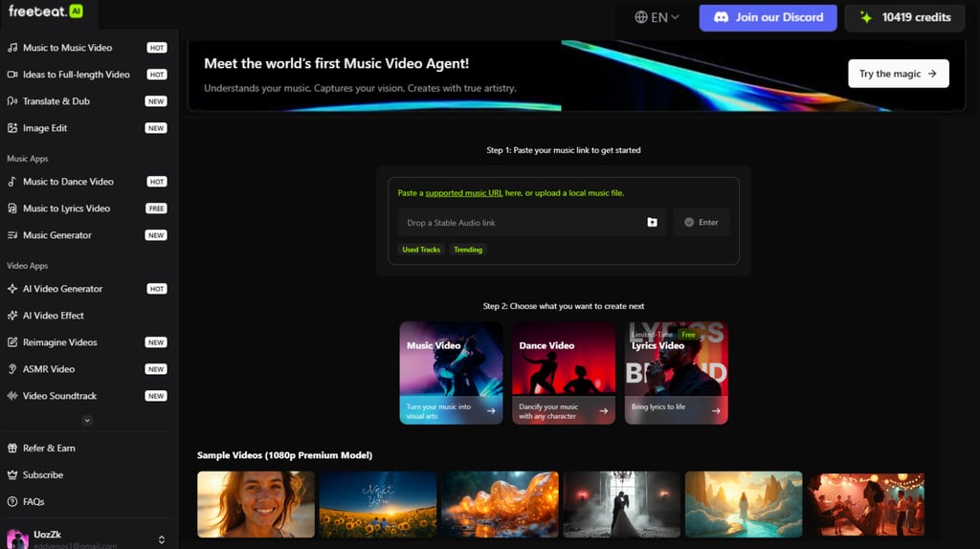
Task: Click the green credits sparkle icon
Action: click(866, 17)
